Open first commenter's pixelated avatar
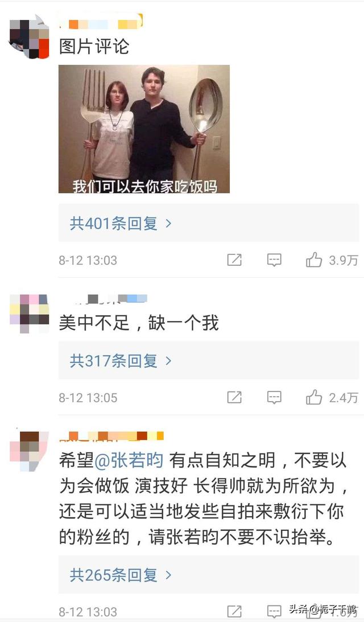Screen dimensions: 364x622 (30, 37)
